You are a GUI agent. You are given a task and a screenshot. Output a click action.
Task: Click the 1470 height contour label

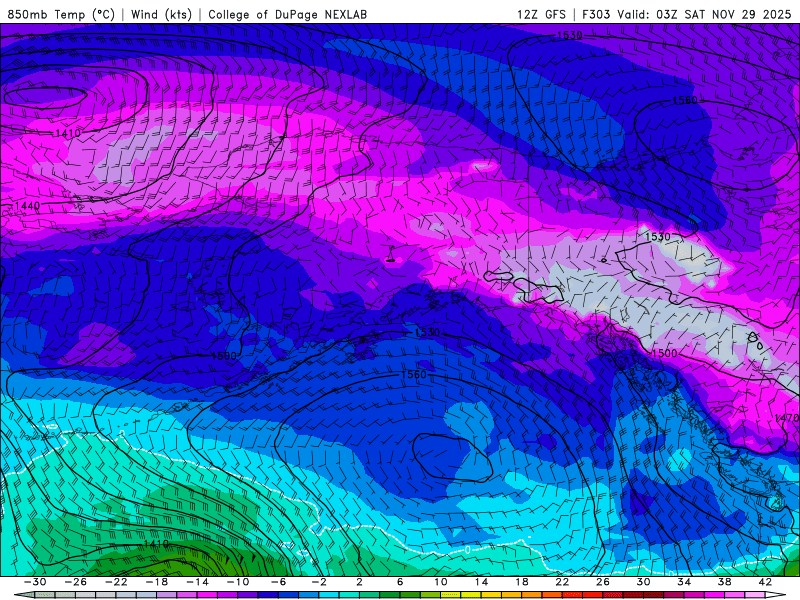[x=786, y=418]
